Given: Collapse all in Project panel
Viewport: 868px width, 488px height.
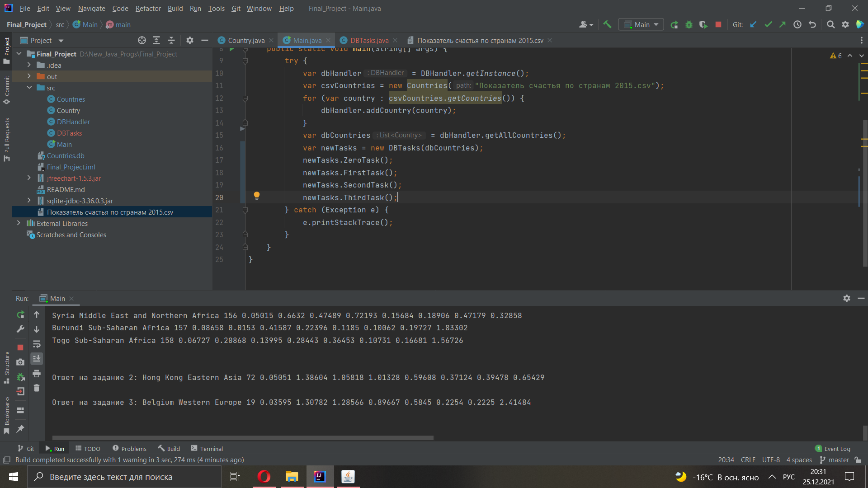Looking at the screenshot, I should [171, 40].
